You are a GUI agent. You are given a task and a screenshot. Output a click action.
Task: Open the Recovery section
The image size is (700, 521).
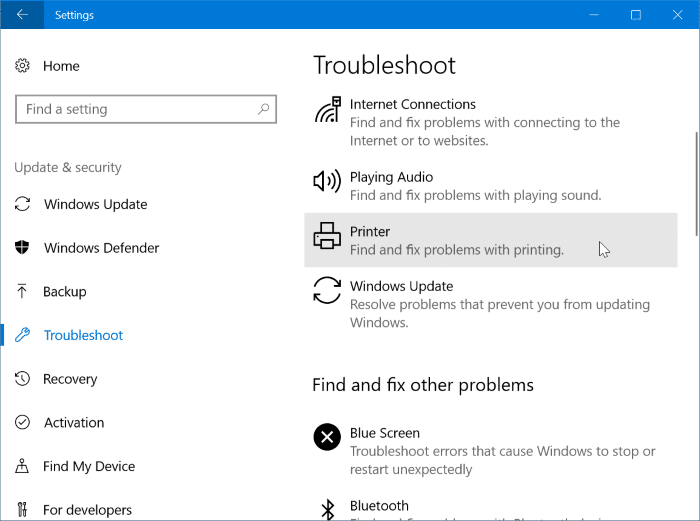click(x=70, y=379)
